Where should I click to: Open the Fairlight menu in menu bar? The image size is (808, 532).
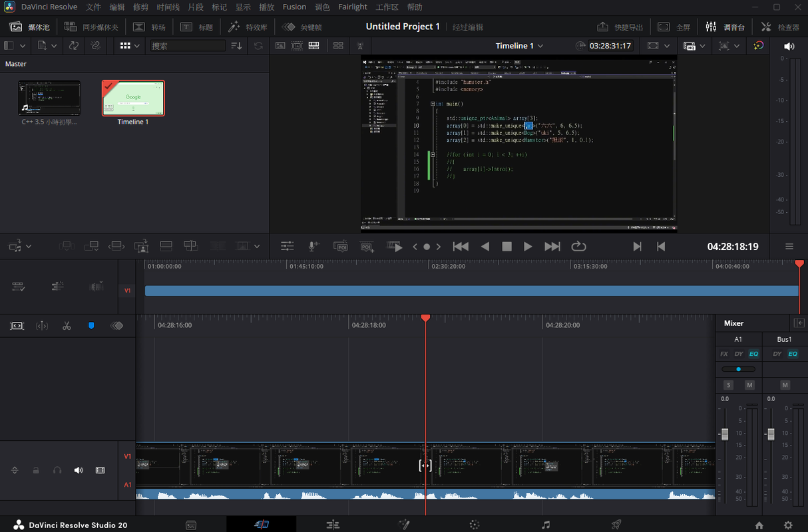pos(352,7)
